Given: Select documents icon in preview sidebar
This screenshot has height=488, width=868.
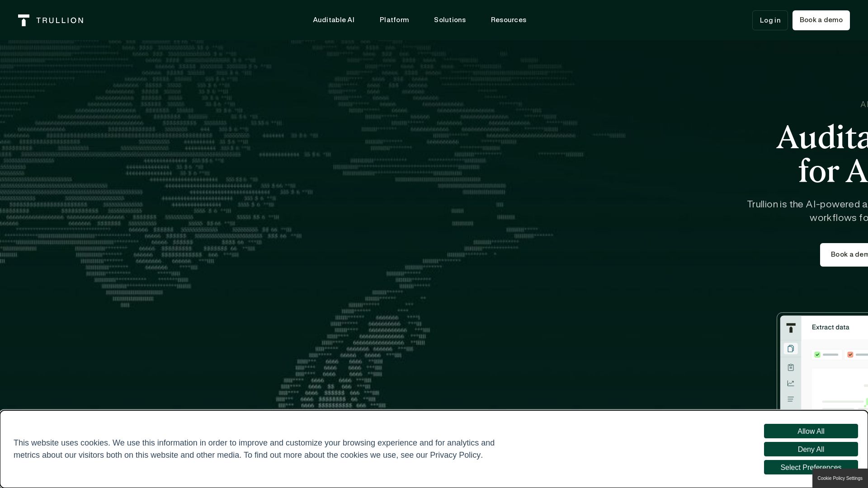Looking at the screenshot, I should point(791,348).
